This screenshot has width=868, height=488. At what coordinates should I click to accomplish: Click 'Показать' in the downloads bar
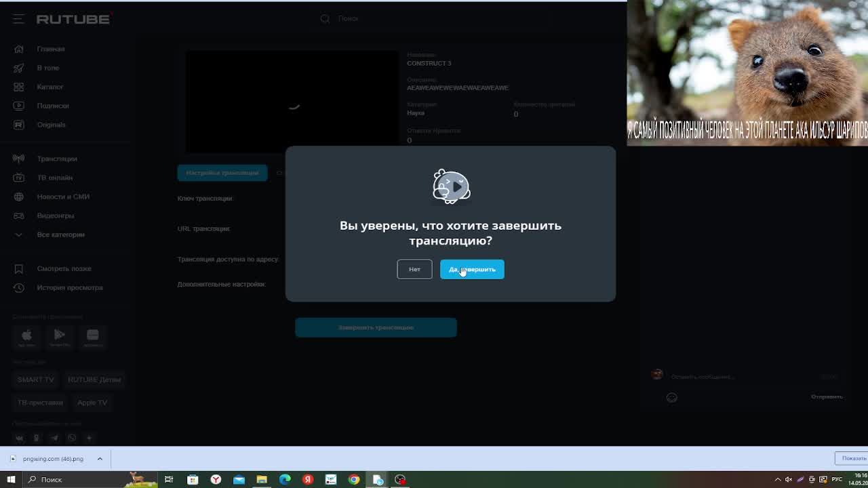[x=852, y=458]
